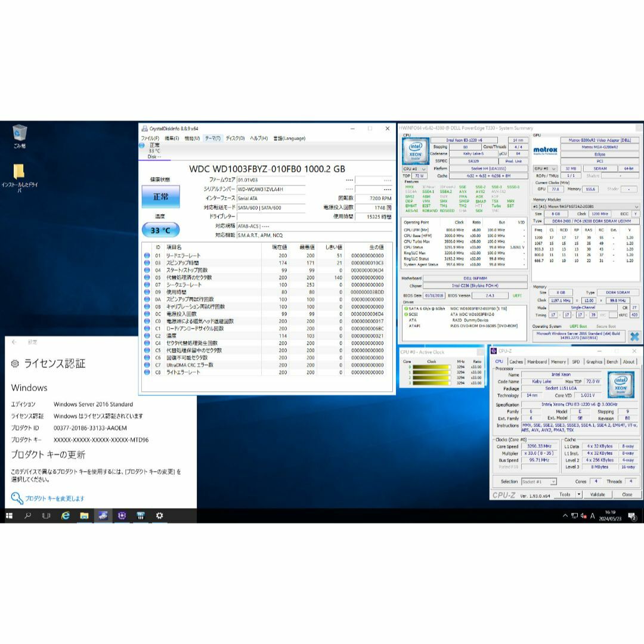The height and width of the screenshot is (644, 644).
Task: Switch to the Caches tab in CPU-Z
Action: [x=516, y=362]
